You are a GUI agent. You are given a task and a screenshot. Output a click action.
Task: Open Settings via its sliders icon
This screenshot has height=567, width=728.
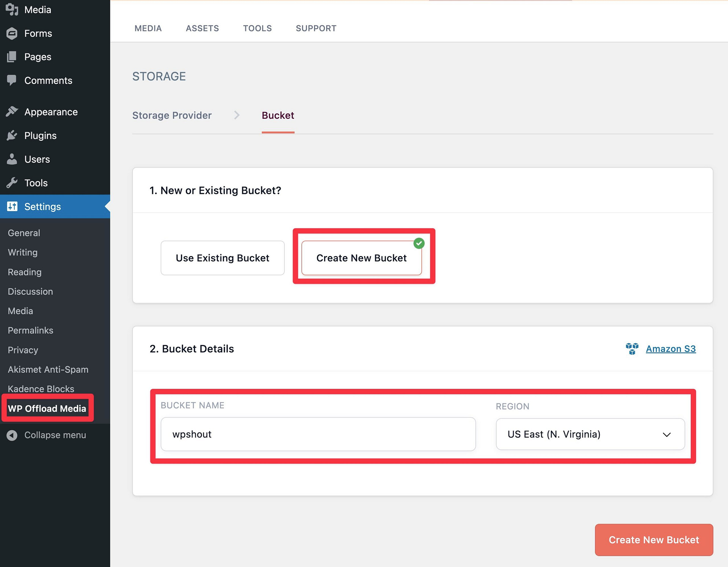coord(12,206)
